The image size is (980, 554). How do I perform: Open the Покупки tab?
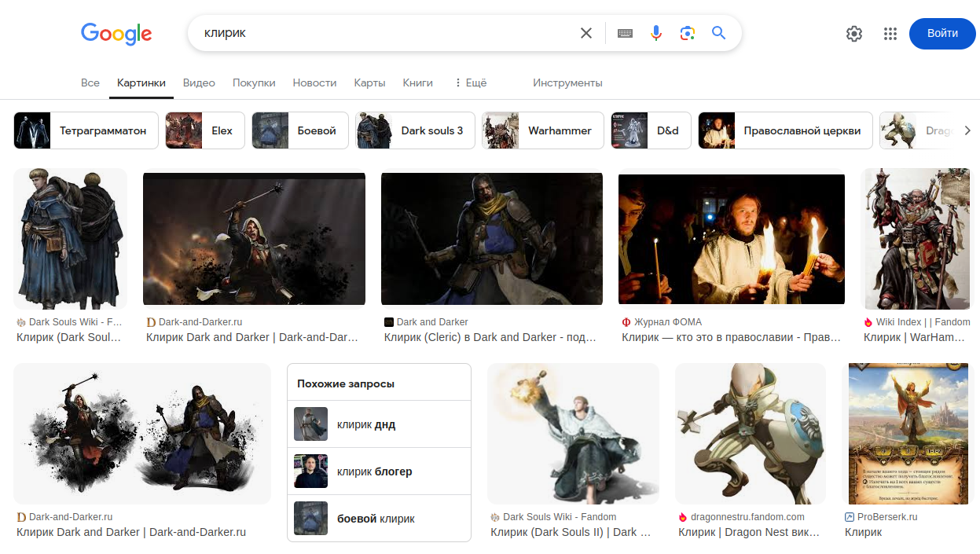coord(254,83)
